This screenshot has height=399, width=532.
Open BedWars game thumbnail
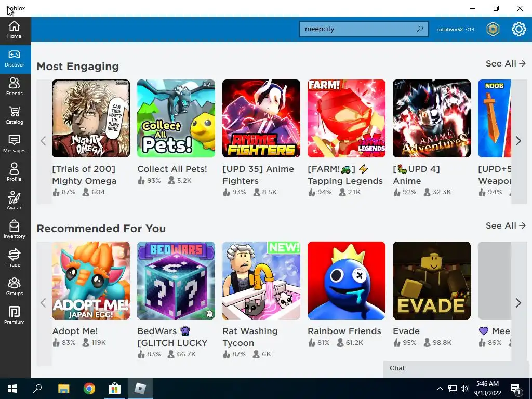pyautogui.click(x=176, y=281)
